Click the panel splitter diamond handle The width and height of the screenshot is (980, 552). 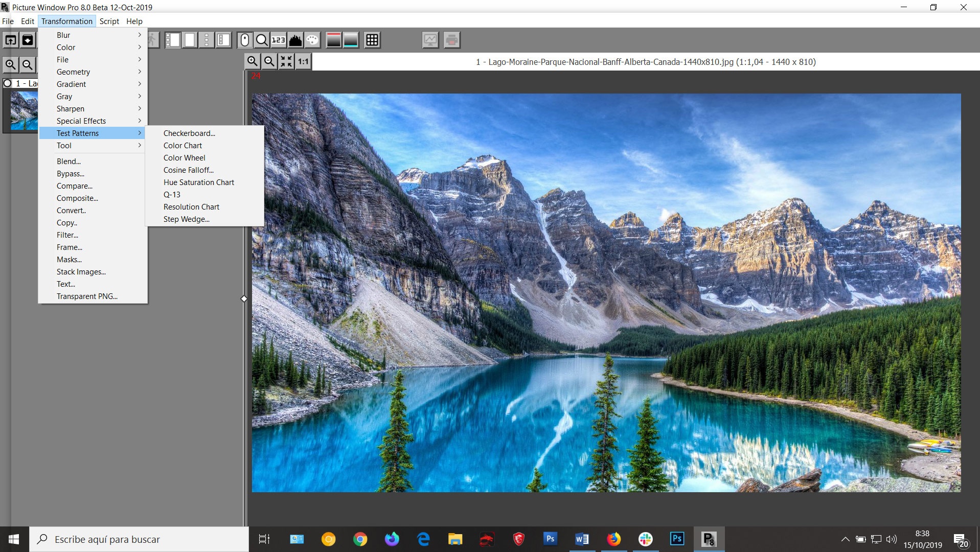244,298
